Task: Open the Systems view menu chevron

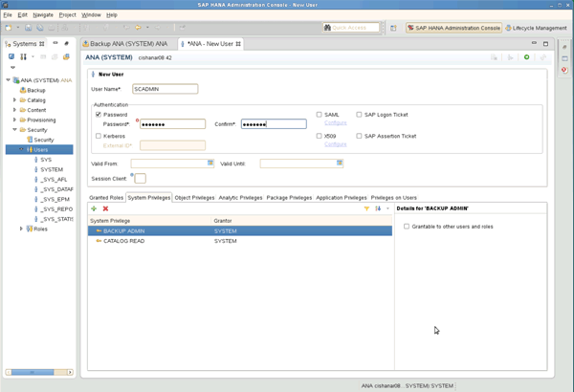Action: [12, 68]
